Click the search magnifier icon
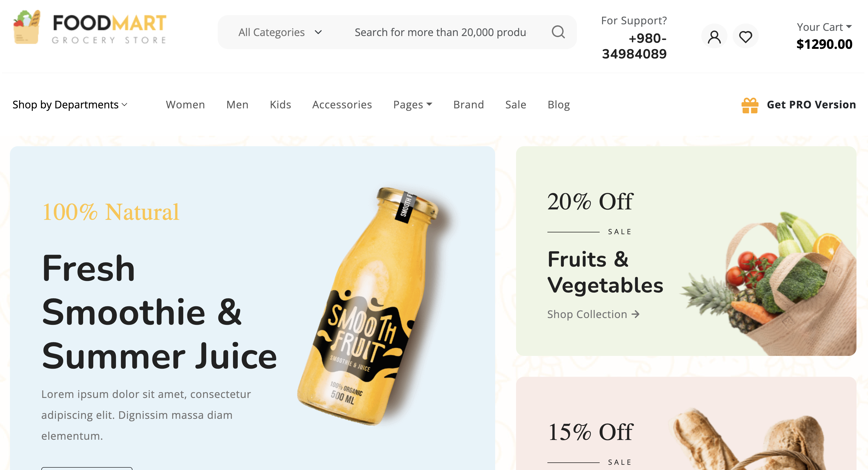Image resolution: width=868 pixels, height=470 pixels. click(558, 32)
